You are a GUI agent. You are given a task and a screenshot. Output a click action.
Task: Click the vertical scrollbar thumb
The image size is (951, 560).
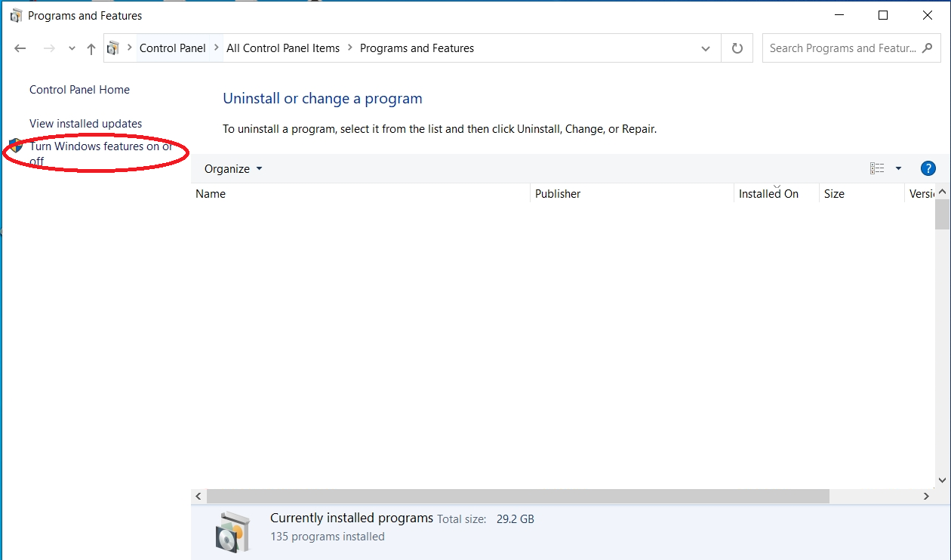pos(942,214)
